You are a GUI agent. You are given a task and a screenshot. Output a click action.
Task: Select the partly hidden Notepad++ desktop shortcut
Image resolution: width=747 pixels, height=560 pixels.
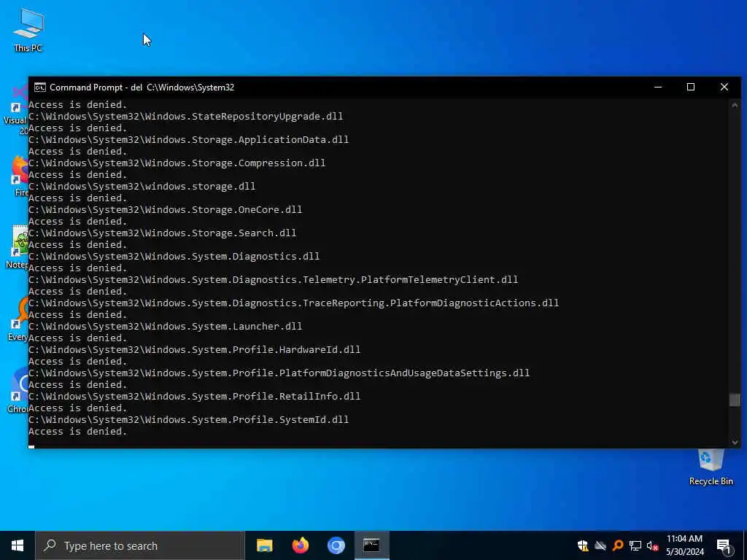[x=18, y=247]
